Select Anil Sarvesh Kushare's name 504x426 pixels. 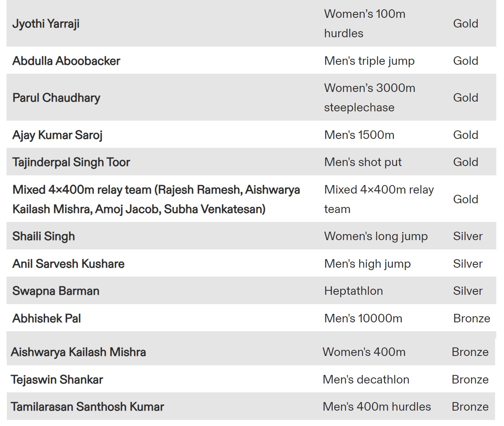click(x=68, y=264)
